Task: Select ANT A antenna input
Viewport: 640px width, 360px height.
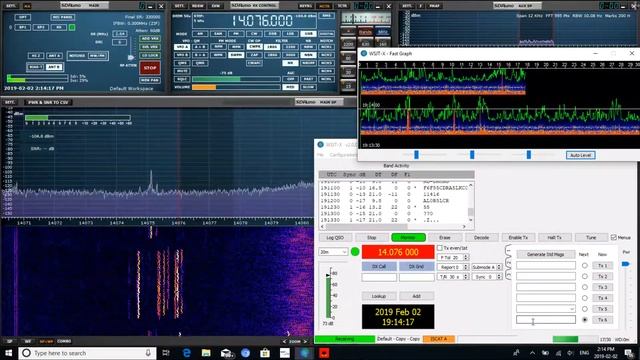Action: [54, 56]
